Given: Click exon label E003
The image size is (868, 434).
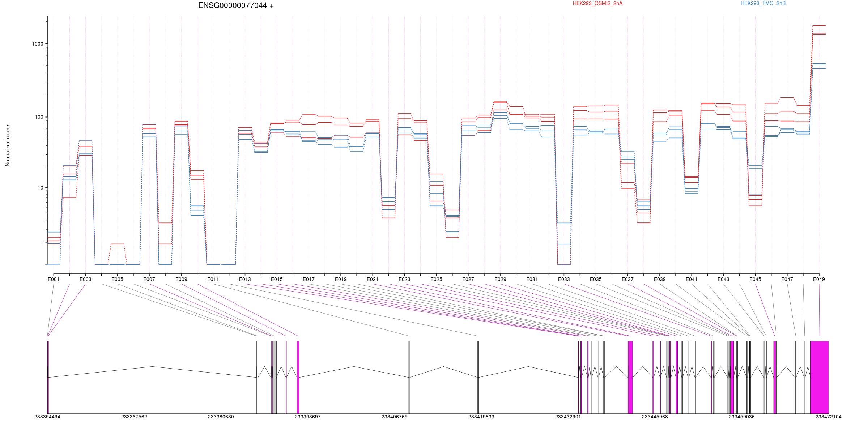Looking at the screenshot, I should point(85,279).
